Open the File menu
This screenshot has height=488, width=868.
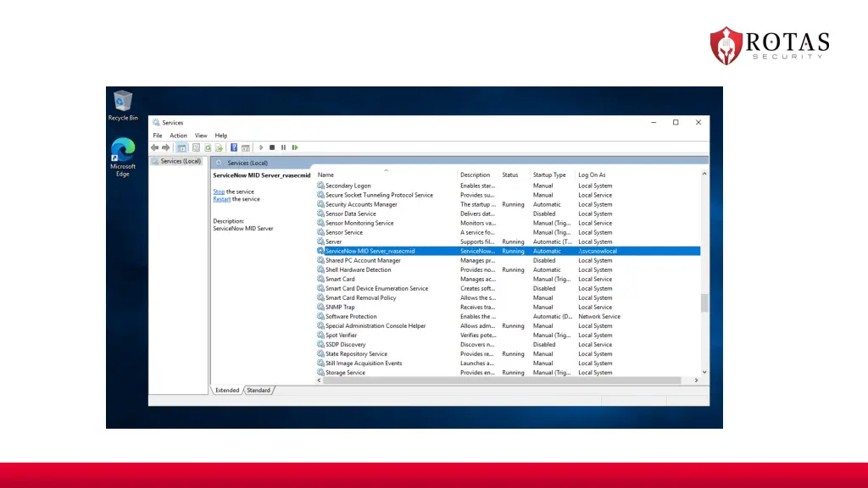(158, 136)
